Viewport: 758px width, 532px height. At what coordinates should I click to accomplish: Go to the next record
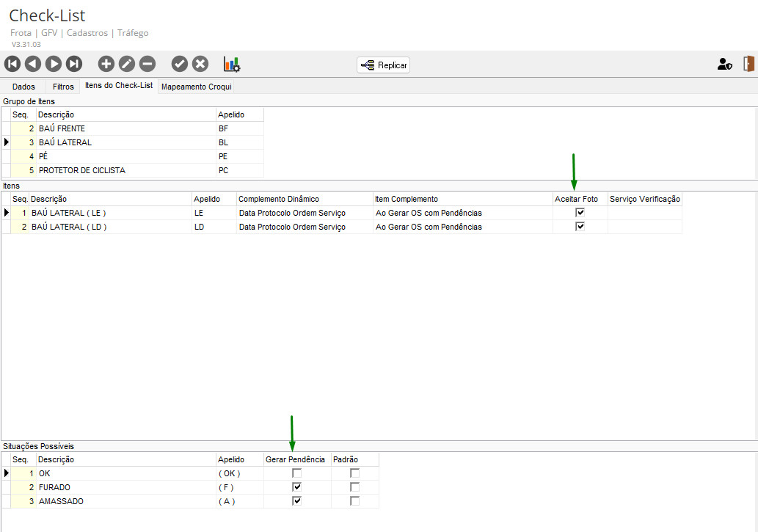pos(54,64)
